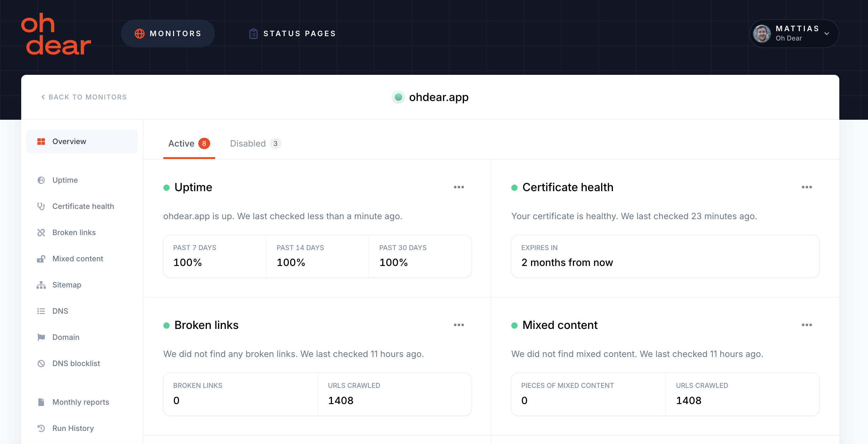Image resolution: width=868 pixels, height=444 pixels.
Task: Open the Mixed content card options menu
Action: tap(807, 325)
